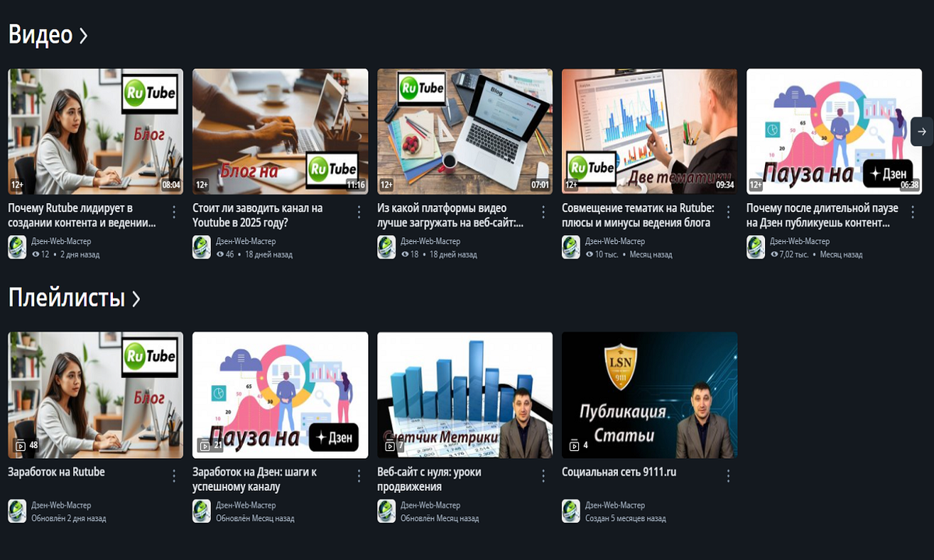
Task: Click channel avatar under 'Совмещение тематик' video
Action: [x=571, y=247]
